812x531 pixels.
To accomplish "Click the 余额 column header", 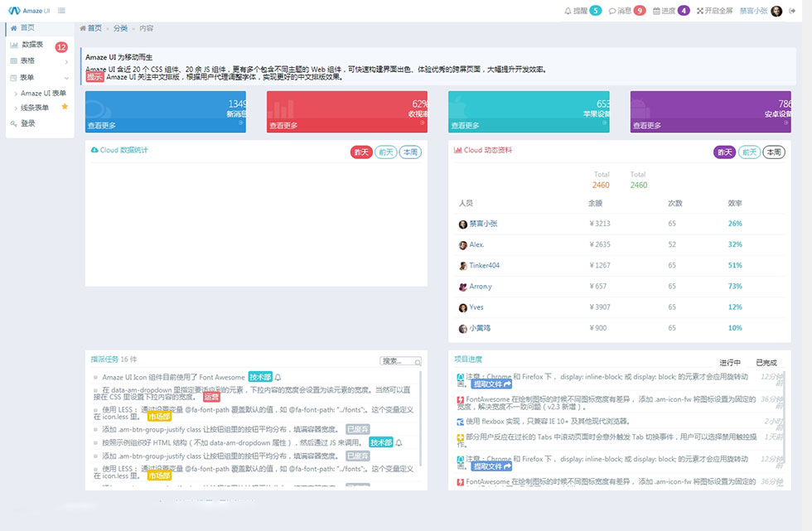I will (595, 204).
